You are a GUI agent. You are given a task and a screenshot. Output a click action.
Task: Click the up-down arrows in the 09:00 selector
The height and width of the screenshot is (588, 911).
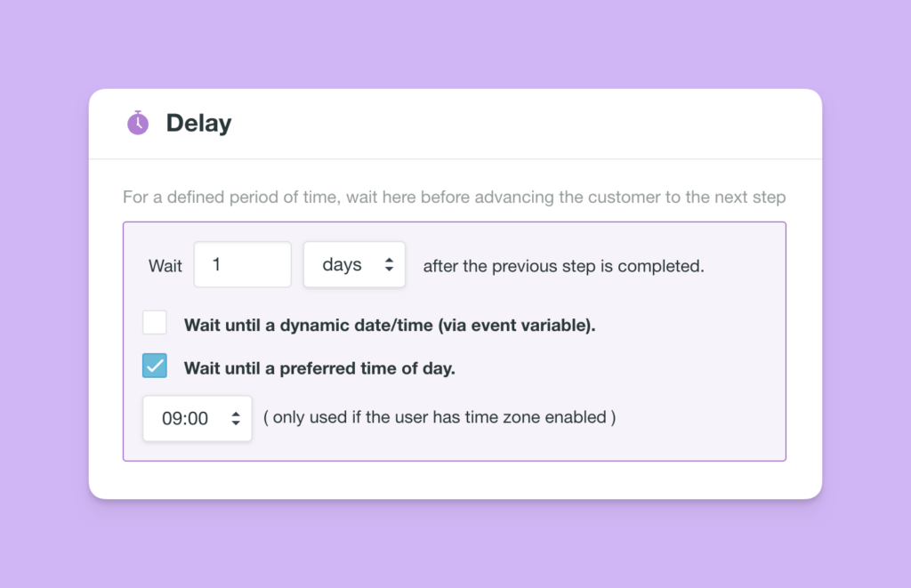[235, 418]
